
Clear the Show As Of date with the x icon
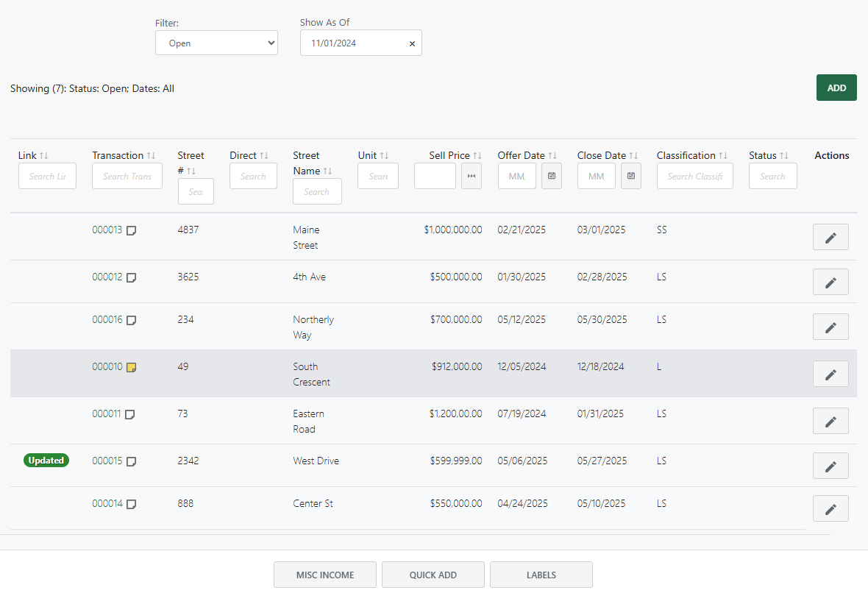click(412, 43)
